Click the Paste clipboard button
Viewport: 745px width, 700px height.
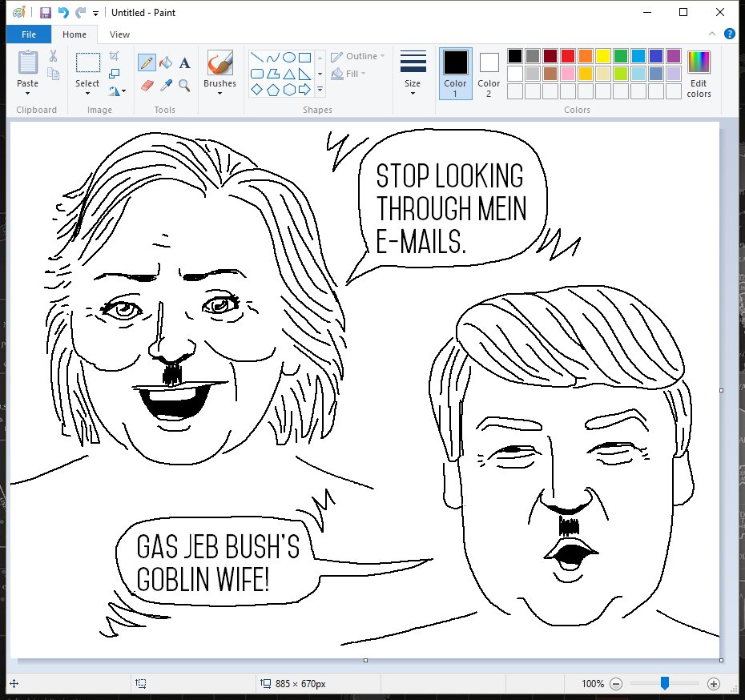pyautogui.click(x=27, y=62)
